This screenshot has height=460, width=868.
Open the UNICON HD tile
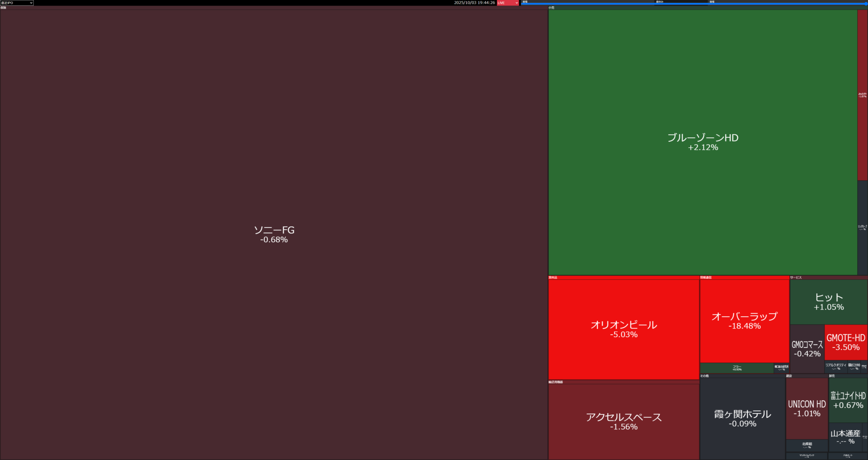807,408
